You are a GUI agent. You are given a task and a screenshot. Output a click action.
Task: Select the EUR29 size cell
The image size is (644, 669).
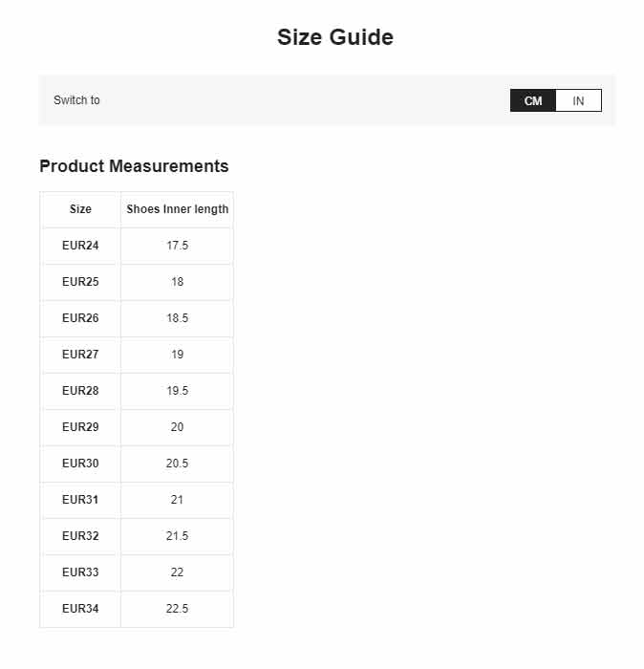click(80, 426)
